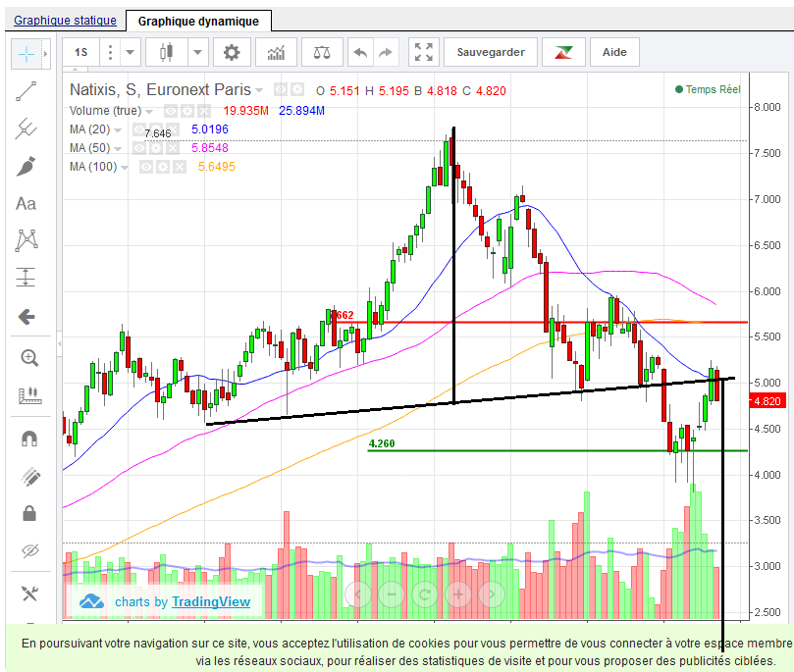
Task: Undo the last chart action
Action: (360, 52)
